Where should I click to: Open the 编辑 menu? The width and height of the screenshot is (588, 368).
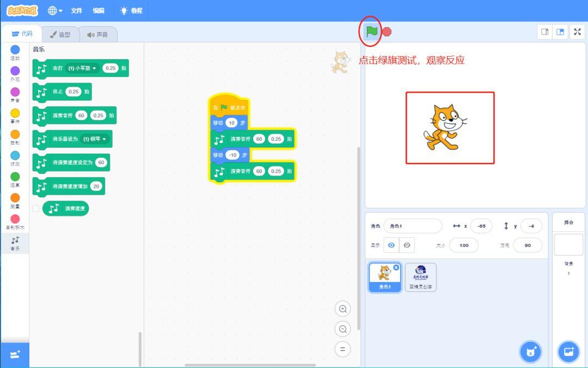(x=99, y=10)
